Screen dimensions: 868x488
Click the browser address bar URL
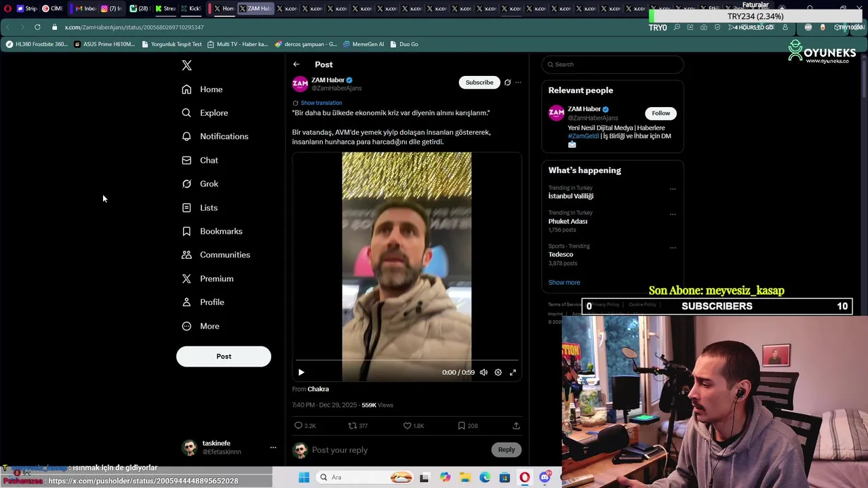[134, 28]
